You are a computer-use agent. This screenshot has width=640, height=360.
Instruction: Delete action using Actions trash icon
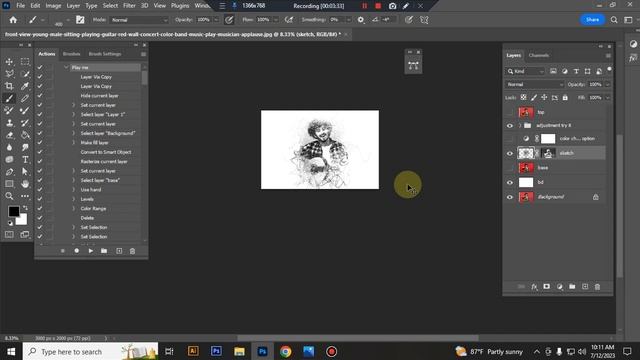coord(132,251)
